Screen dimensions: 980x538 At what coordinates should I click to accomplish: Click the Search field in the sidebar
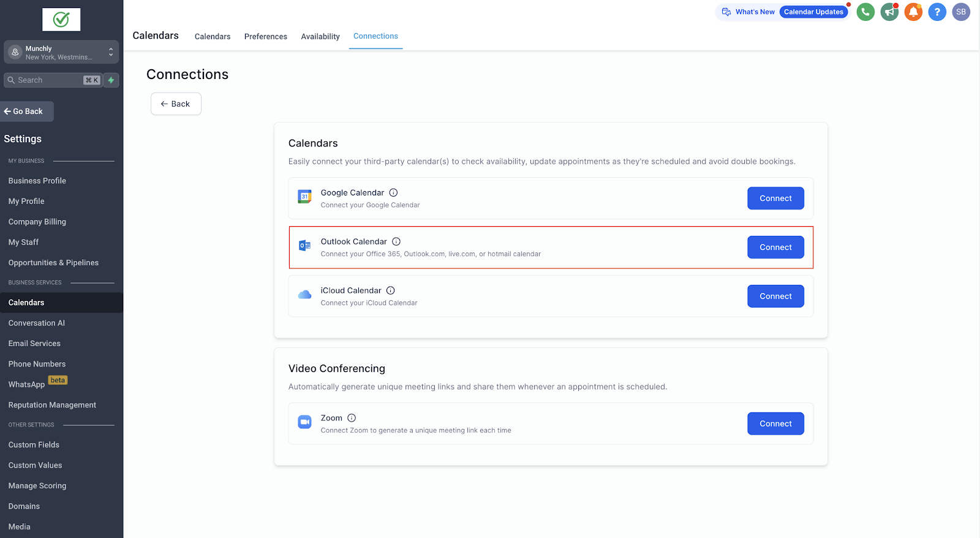click(x=53, y=80)
